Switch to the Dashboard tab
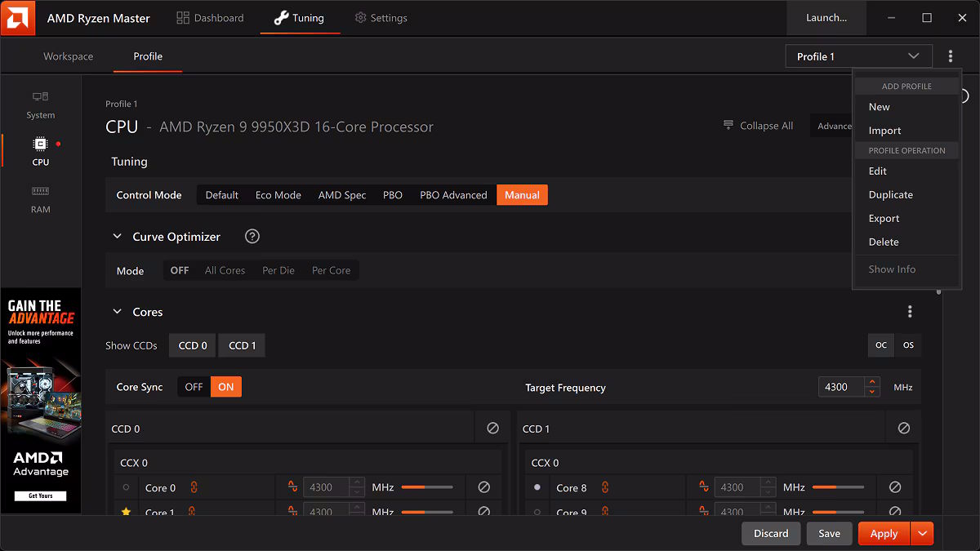Screen dimensions: 980x551 click(210, 18)
